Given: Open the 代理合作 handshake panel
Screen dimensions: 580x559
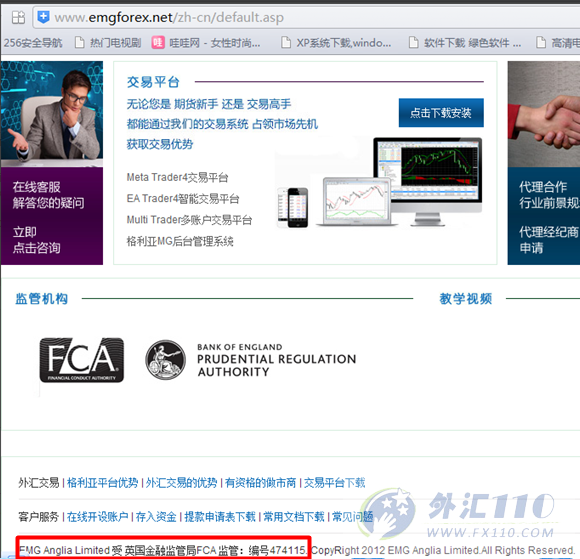Looking at the screenshot, I should pos(544,163).
